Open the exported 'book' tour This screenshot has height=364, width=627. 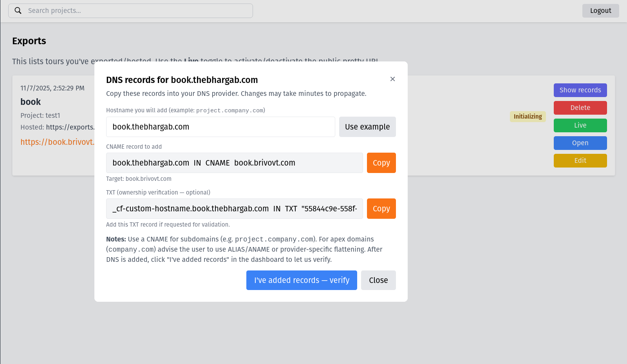tap(580, 143)
